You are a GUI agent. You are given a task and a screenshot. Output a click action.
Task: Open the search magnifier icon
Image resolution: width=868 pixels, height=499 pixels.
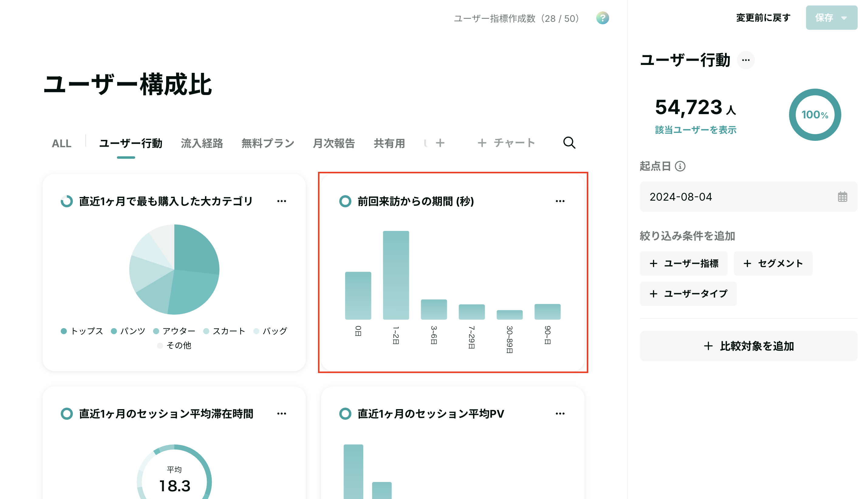pos(569,143)
